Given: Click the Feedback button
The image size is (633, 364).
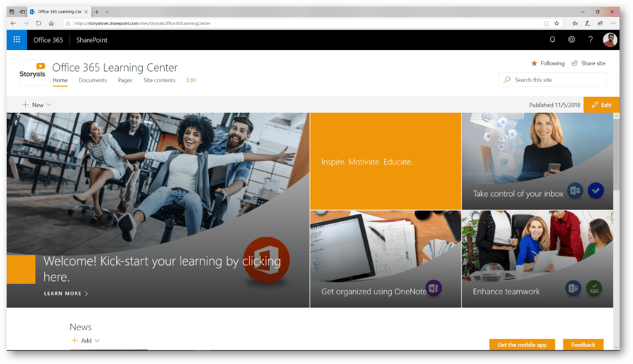Looking at the screenshot, I should click(x=583, y=344).
